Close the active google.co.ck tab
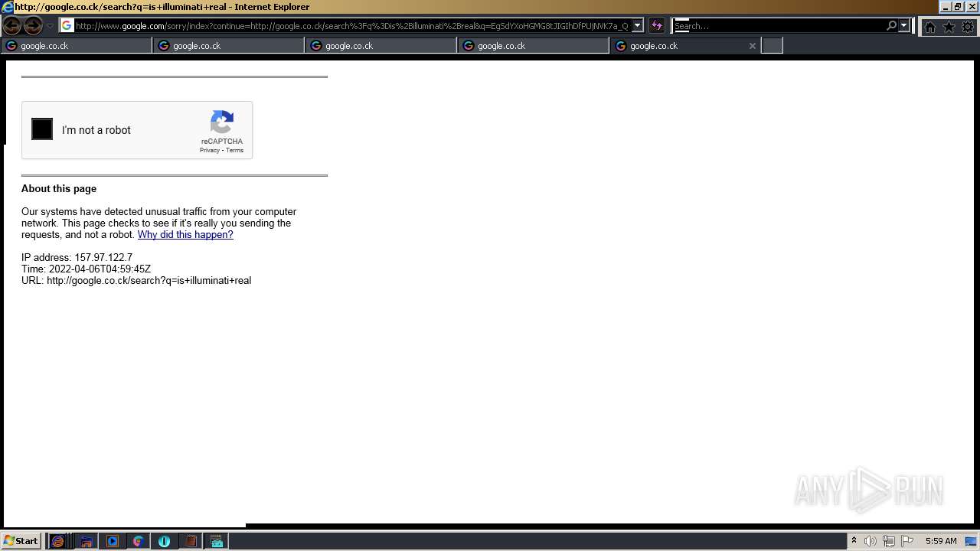980x551 pixels. [x=752, y=46]
